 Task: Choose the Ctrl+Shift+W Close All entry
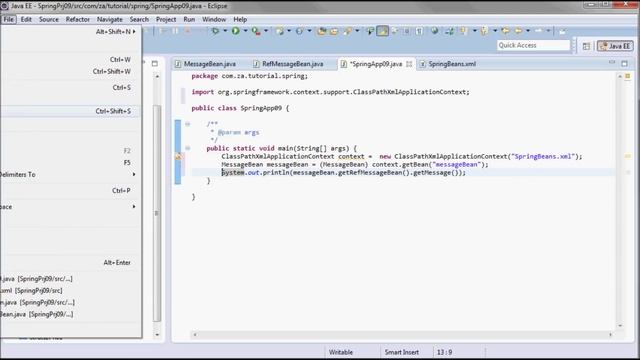[71, 71]
